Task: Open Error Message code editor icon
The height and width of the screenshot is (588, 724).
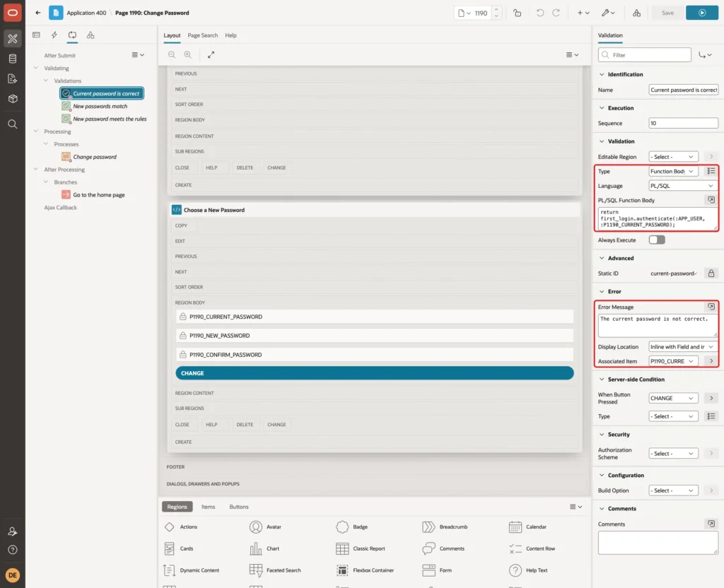Action: [711, 307]
